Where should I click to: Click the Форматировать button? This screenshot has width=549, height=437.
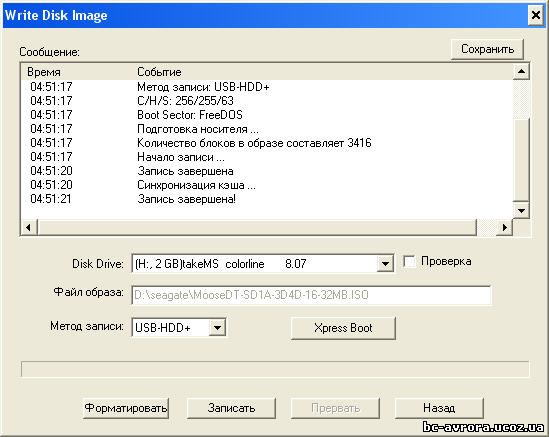[x=126, y=408]
